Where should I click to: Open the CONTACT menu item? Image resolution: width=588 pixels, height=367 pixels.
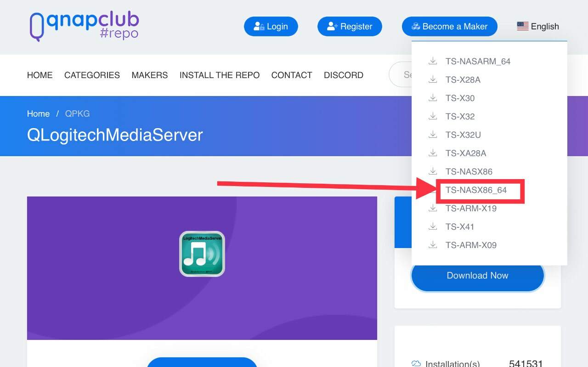pos(292,75)
